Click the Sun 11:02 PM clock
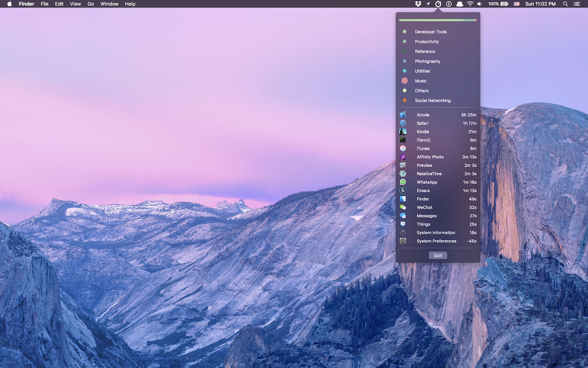588x368 pixels. [540, 4]
